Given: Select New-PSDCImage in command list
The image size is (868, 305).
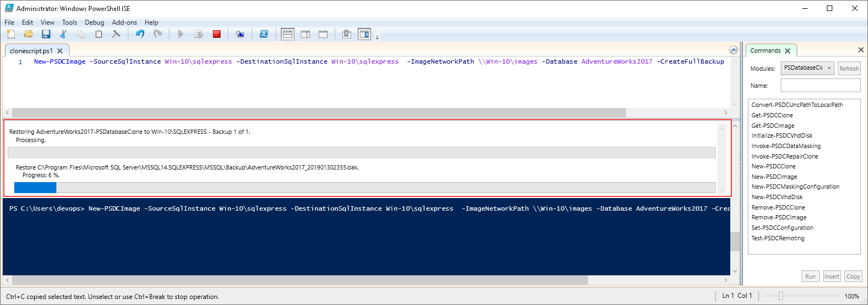Looking at the screenshot, I should click(774, 177).
